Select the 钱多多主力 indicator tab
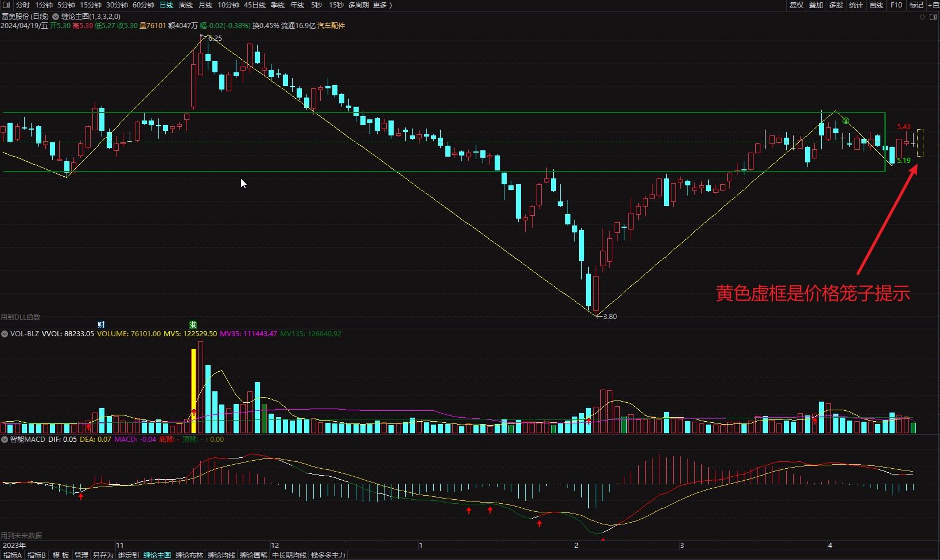The image size is (940, 560). tap(328, 555)
